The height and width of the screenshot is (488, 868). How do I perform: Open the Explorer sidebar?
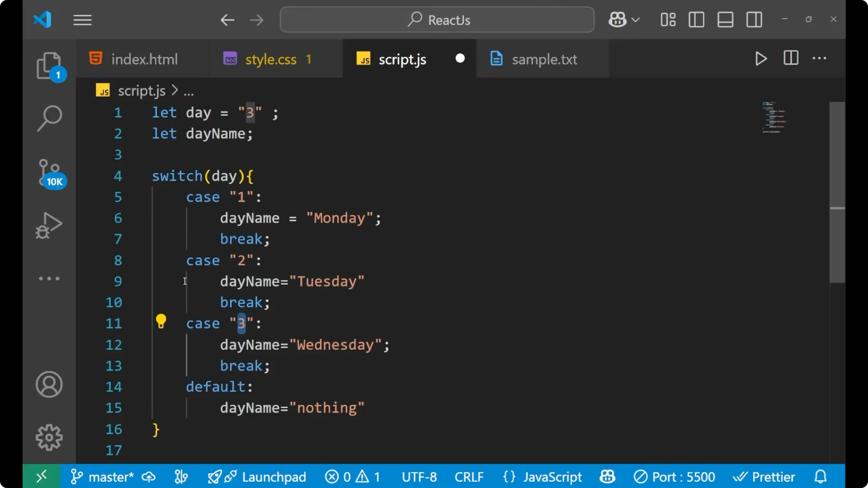coord(49,66)
